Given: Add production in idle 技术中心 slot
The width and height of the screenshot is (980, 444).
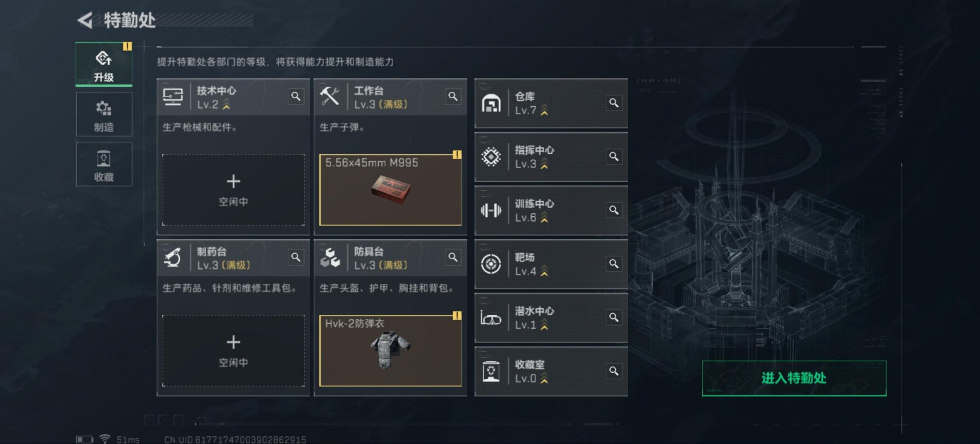Looking at the screenshot, I should coord(233,190).
